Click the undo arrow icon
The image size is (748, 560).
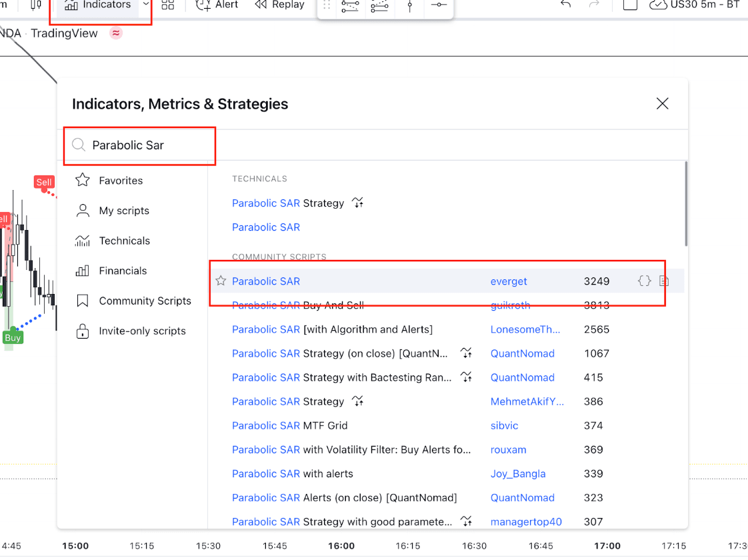click(x=566, y=5)
